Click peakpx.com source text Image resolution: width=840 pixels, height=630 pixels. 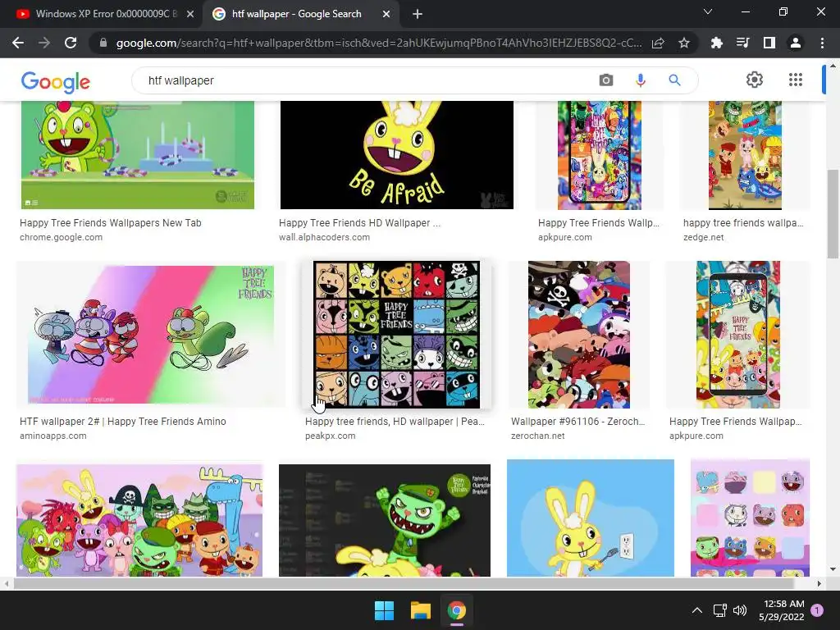[x=330, y=436]
